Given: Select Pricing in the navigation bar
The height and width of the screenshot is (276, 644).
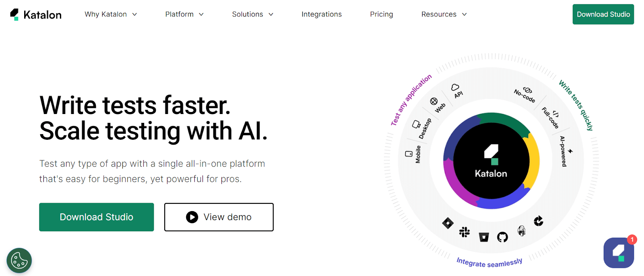Looking at the screenshot, I should (381, 14).
